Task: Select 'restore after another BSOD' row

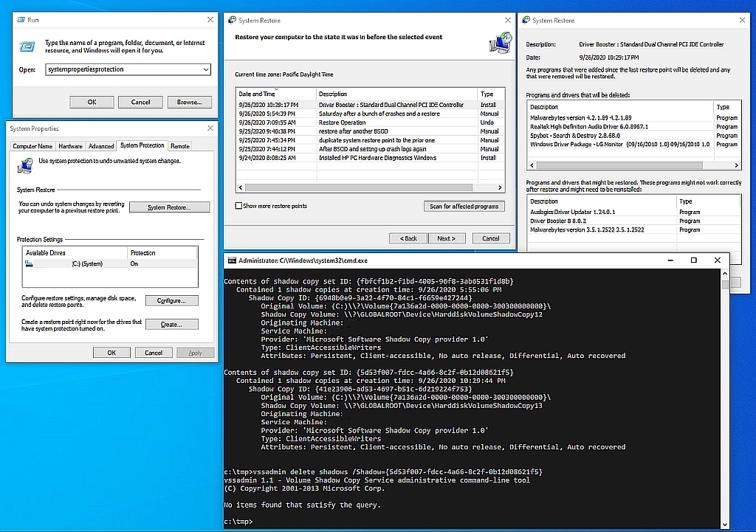Action: (371, 131)
